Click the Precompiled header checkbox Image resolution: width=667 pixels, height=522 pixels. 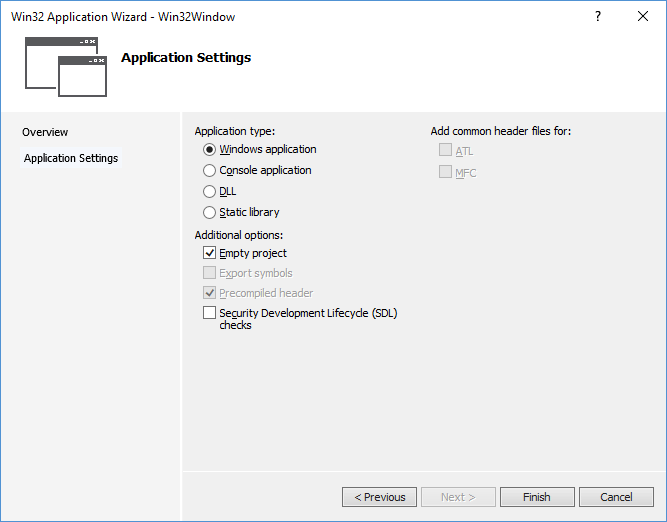tap(209, 293)
